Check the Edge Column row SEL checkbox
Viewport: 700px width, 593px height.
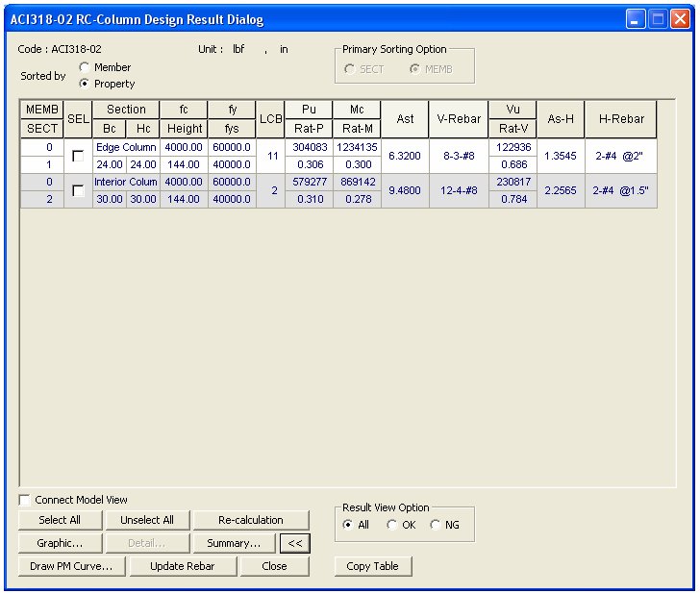click(x=78, y=156)
